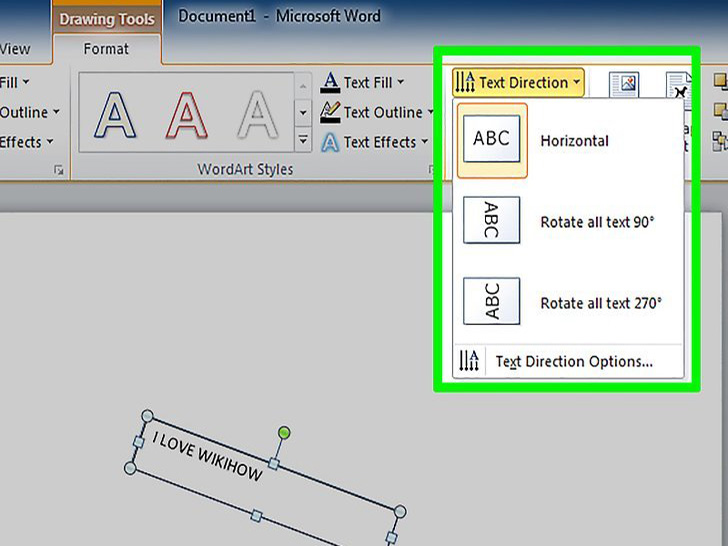This screenshot has height=546, width=728.
Task: Click the 270° rotated ABC preview icon
Action: (x=492, y=301)
